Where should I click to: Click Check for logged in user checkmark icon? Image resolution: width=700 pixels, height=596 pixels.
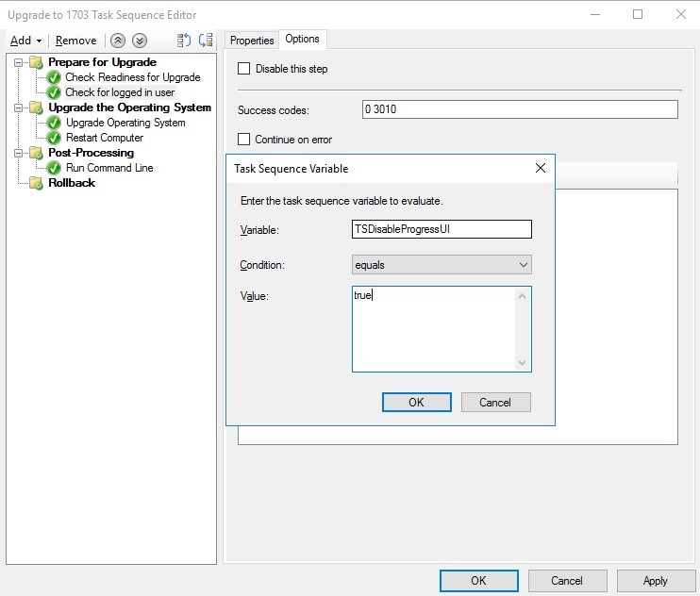[x=54, y=92]
